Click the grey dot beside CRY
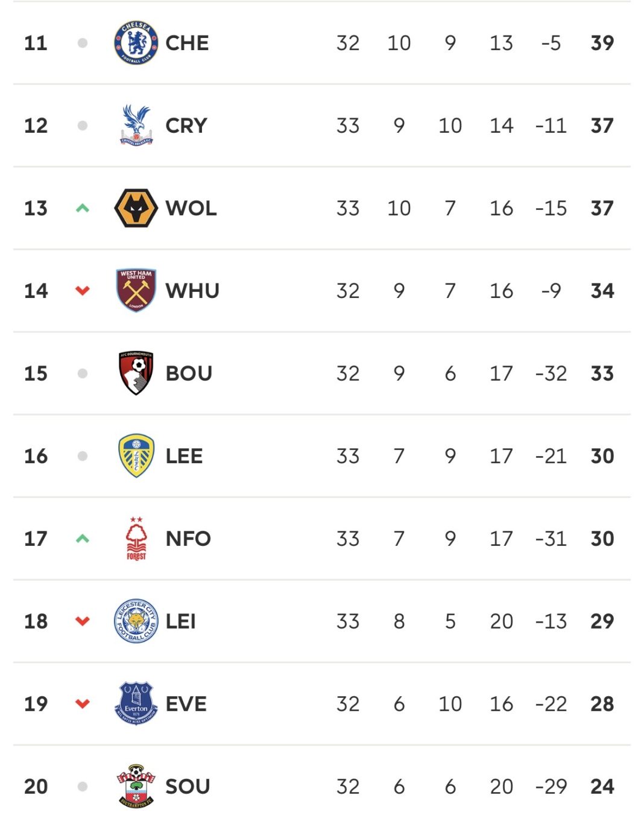 coord(83,125)
